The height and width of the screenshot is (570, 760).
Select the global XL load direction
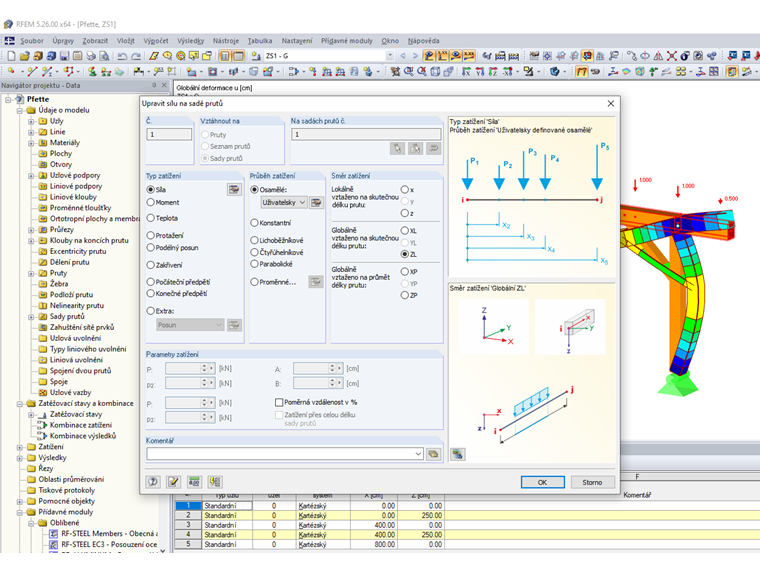[405, 230]
